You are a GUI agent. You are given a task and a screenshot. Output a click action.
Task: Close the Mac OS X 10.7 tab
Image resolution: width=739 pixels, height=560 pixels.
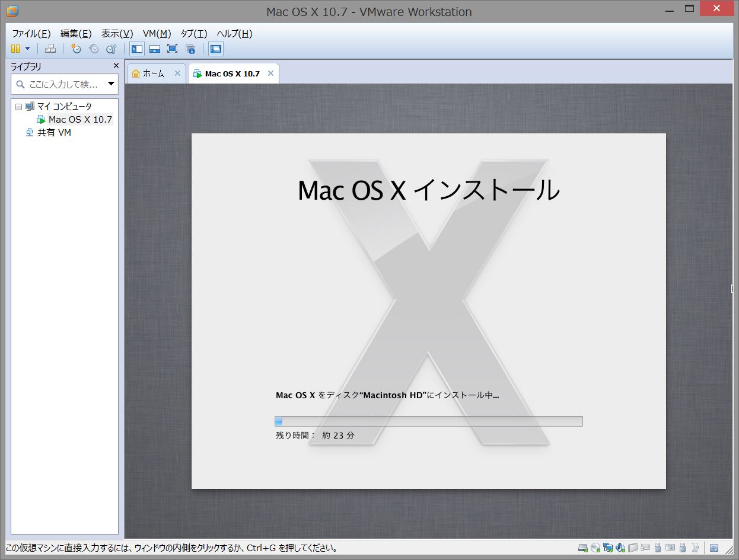270,73
